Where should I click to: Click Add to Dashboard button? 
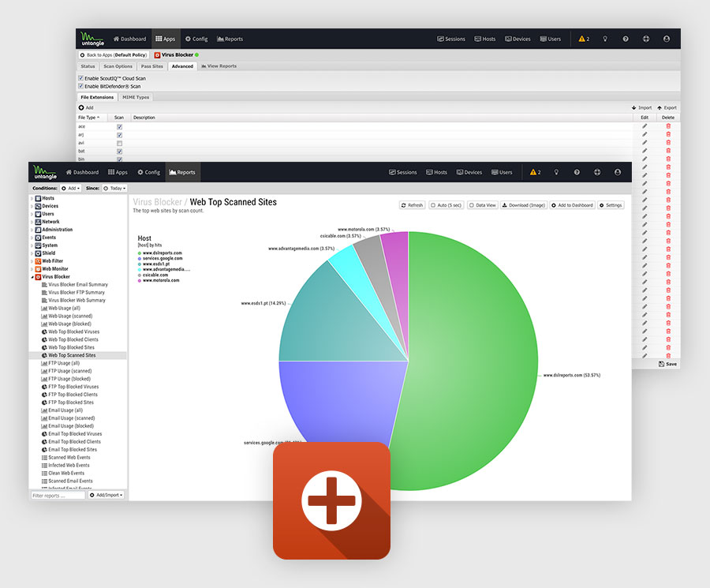[x=573, y=205]
